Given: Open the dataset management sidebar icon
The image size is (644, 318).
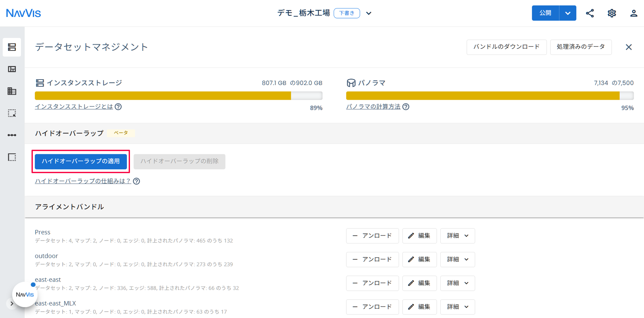Looking at the screenshot, I should pyautogui.click(x=12, y=47).
